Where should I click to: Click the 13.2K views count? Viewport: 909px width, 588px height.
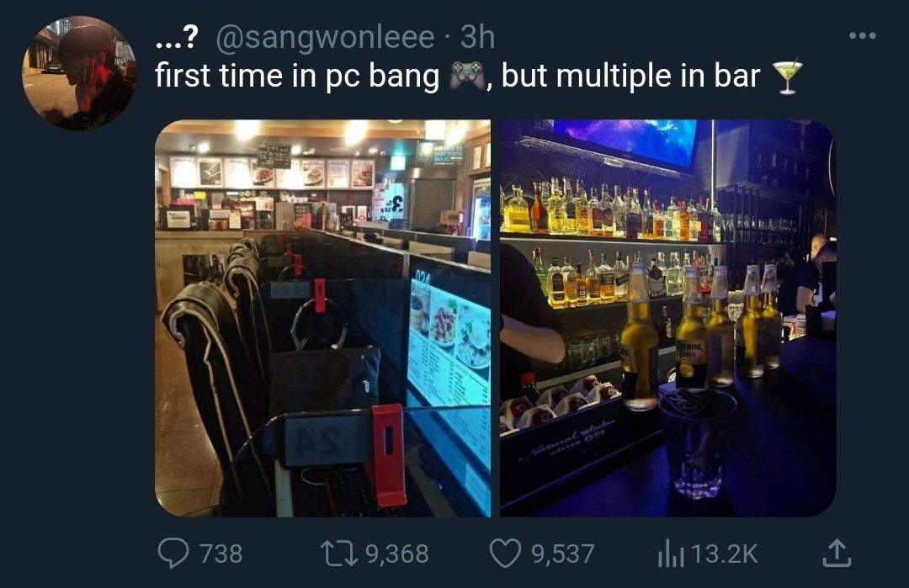pyautogui.click(x=725, y=554)
